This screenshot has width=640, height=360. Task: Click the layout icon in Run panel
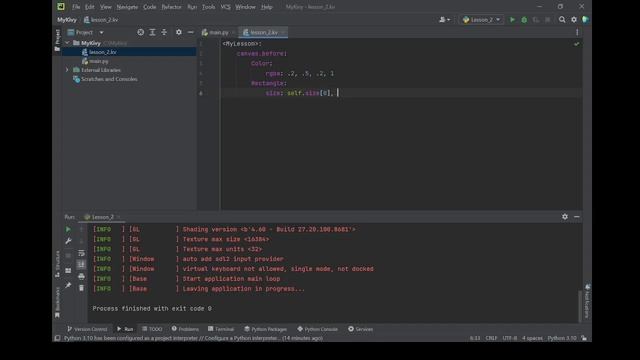click(68, 270)
